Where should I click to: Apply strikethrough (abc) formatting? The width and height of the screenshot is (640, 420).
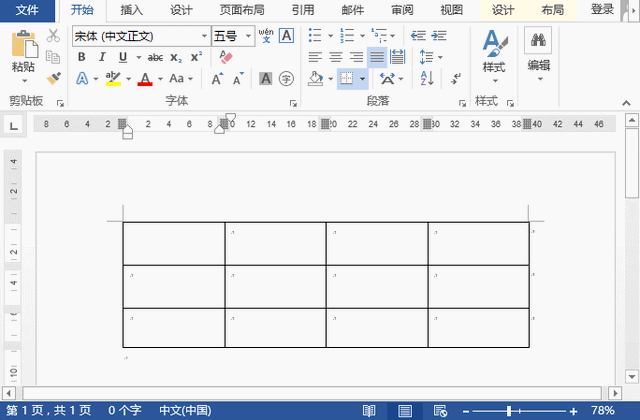point(155,58)
